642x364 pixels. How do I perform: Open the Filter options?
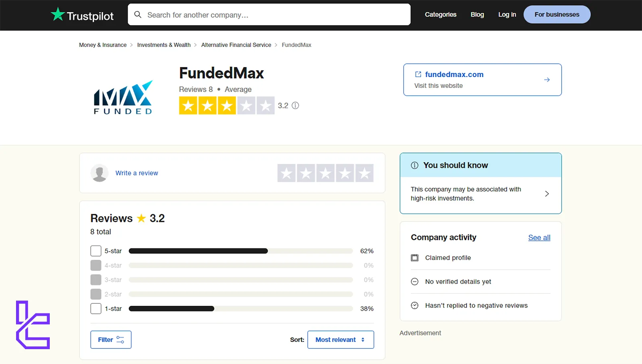point(110,339)
